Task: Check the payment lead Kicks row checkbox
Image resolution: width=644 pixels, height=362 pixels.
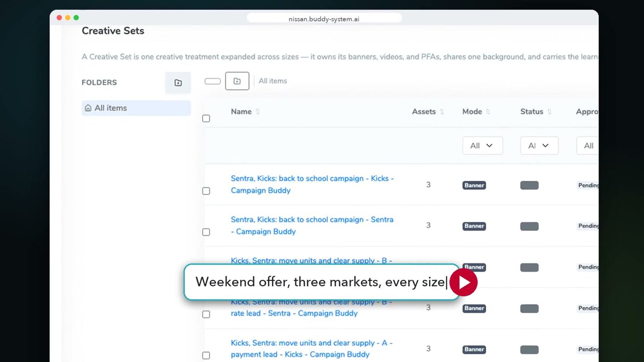Action: 206,356
